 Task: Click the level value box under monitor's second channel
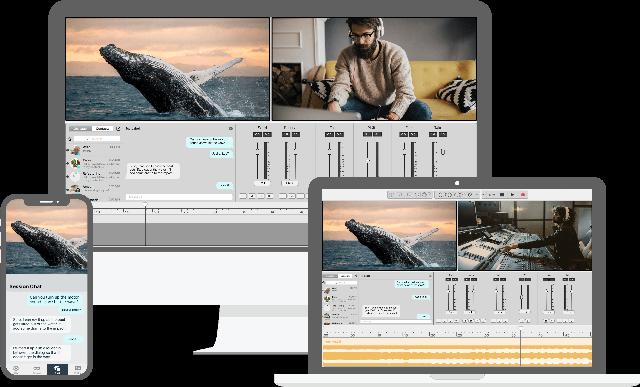pos(289,183)
